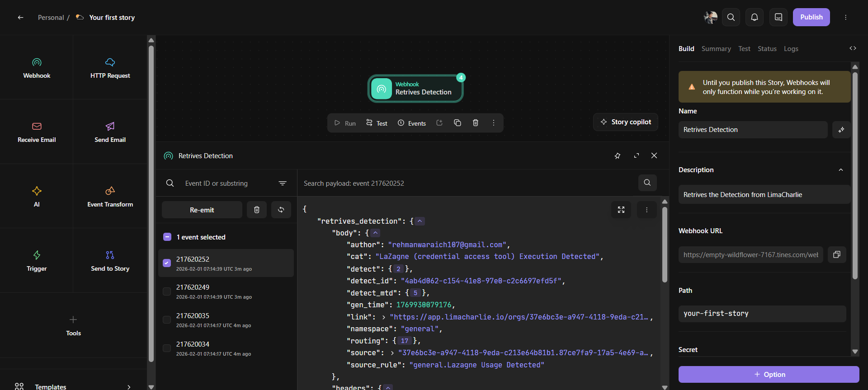
Task: Open event filter options
Action: tap(283, 183)
